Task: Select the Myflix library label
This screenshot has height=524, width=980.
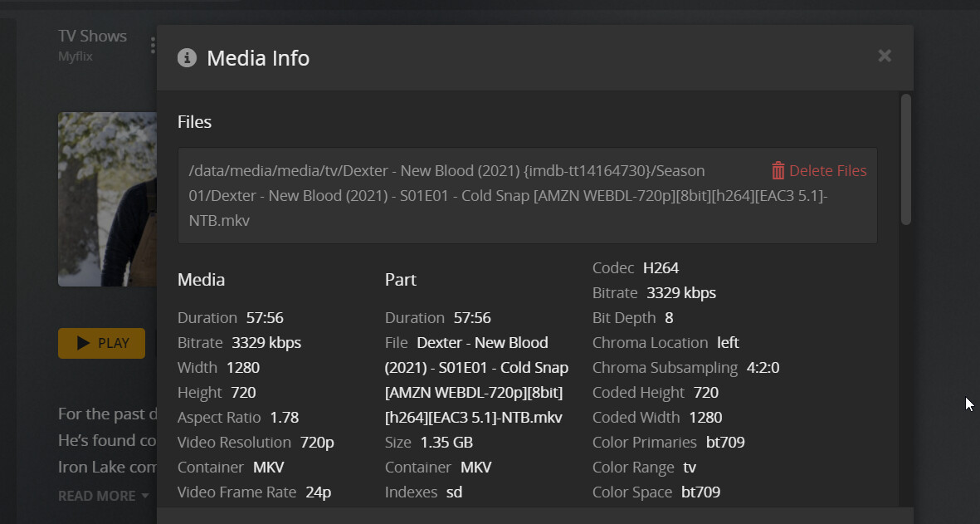Action: tap(76, 56)
